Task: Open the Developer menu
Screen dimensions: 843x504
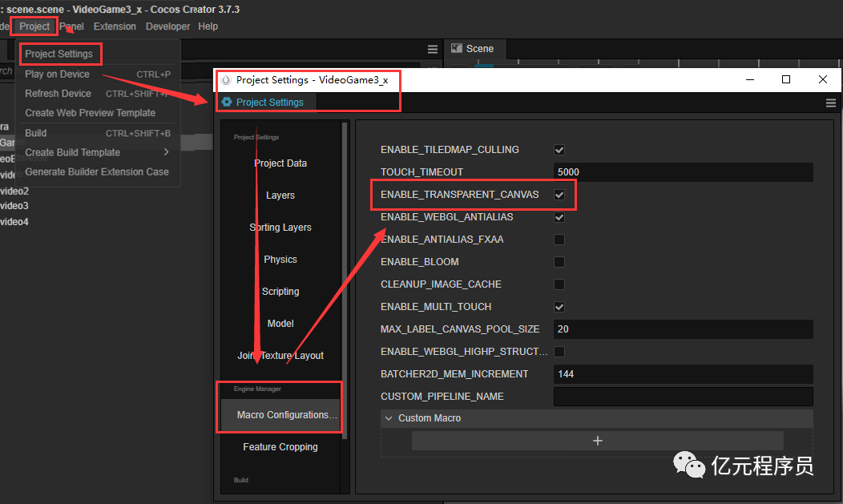Action: [x=167, y=26]
